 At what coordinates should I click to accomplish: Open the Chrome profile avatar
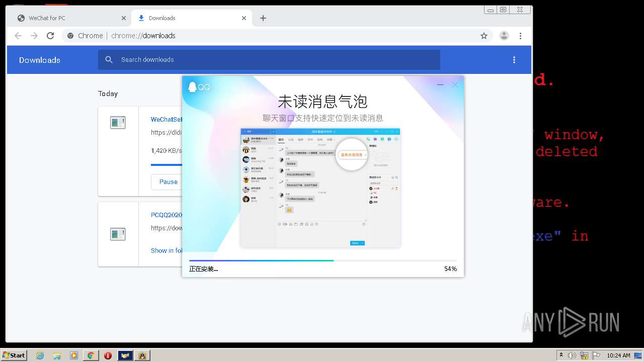[x=504, y=36]
